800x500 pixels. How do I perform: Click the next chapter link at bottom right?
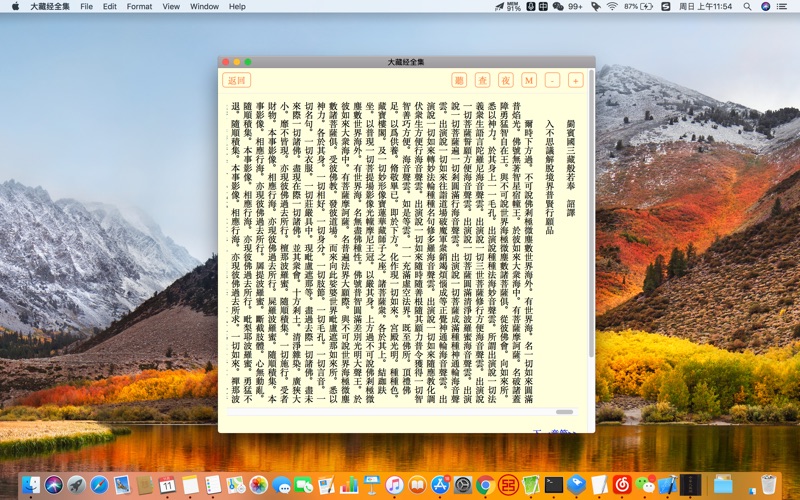[x=555, y=432]
